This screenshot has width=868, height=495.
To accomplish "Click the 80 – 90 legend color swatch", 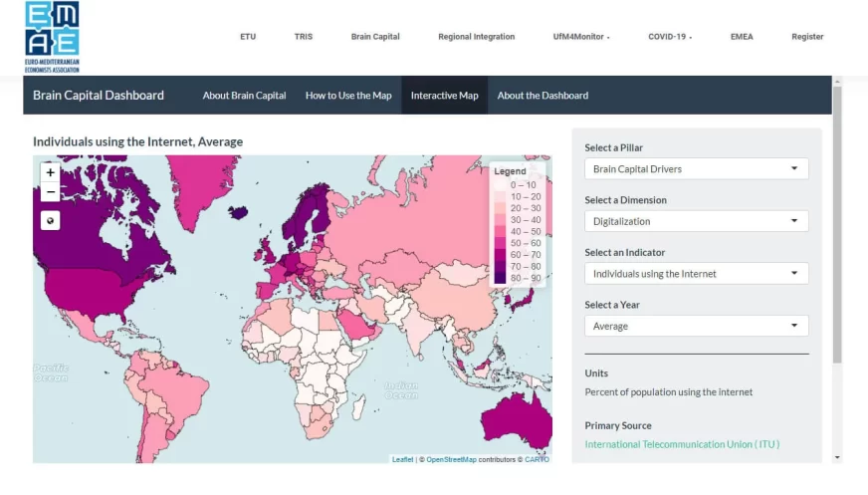I will tap(501, 278).
